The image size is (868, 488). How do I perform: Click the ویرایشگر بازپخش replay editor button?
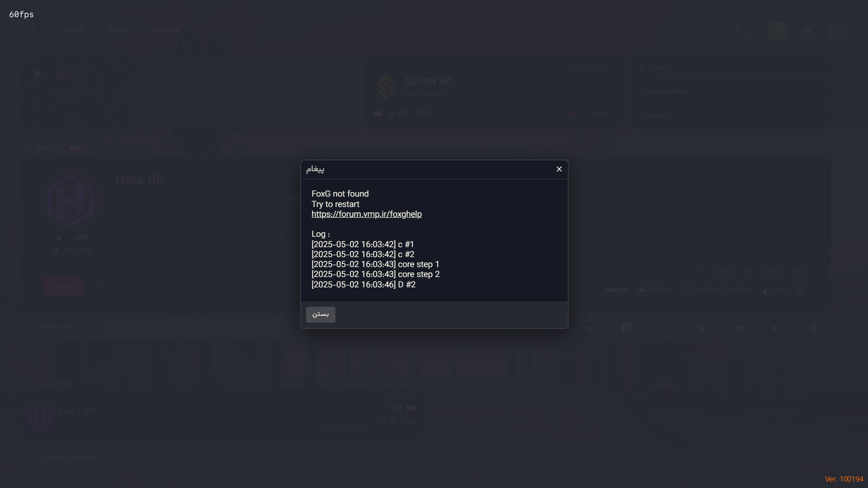(x=64, y=457)
